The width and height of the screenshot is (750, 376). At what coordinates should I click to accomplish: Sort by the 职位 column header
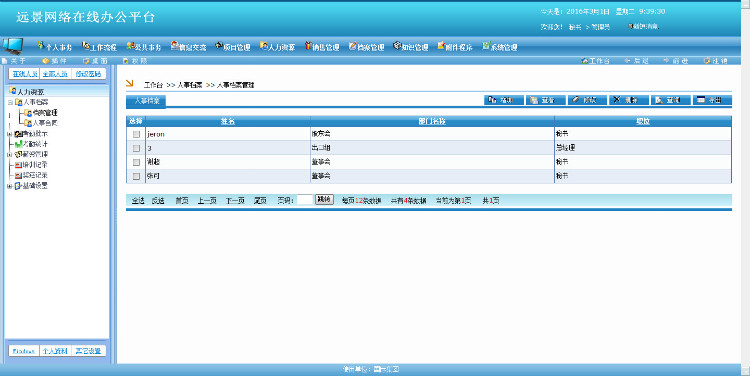pos(643,122)
